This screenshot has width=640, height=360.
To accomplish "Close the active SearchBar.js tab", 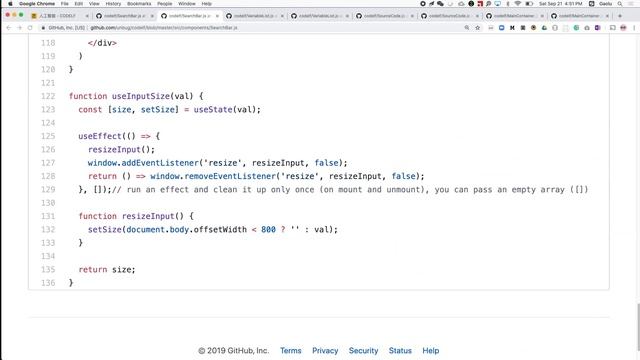I will click(217, 16).
